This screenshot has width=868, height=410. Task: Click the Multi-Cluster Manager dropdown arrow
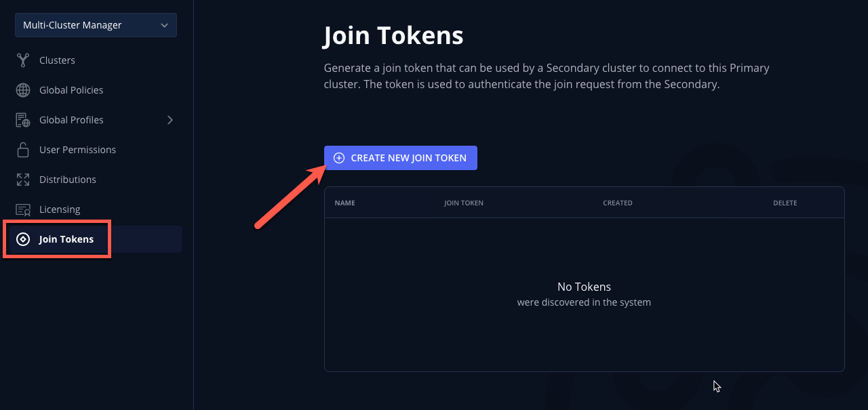click(164, 25)
